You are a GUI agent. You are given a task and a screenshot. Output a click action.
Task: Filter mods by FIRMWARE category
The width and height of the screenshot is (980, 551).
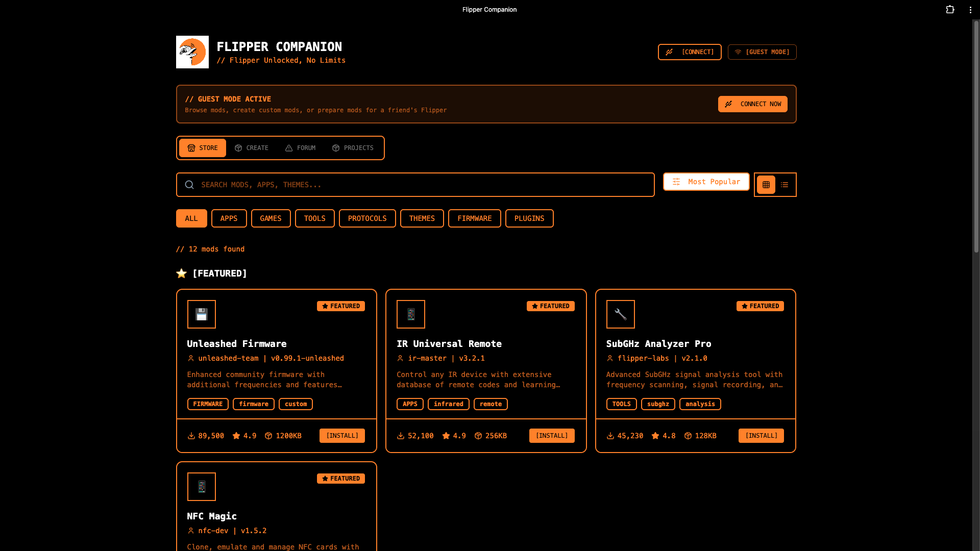[474, 218]
